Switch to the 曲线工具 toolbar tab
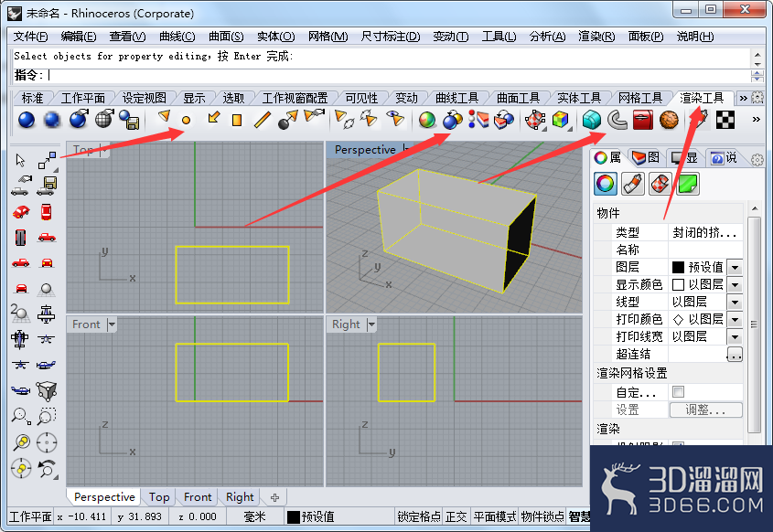The width and height of the screenshot is (773, 532). 456,98
